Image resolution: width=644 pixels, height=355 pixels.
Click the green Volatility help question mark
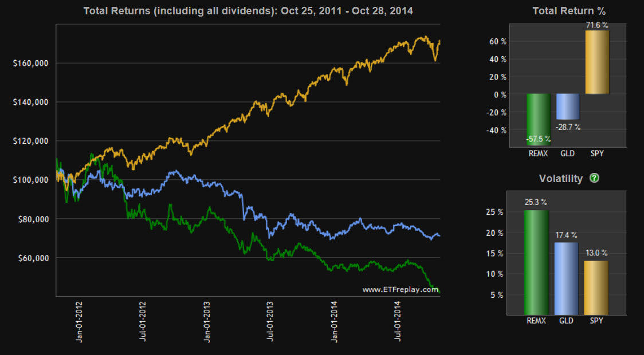tap(594, 179)
